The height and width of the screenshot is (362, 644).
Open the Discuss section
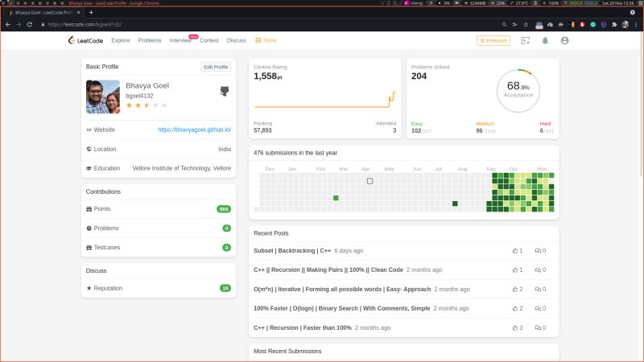(x=236, y=40)
